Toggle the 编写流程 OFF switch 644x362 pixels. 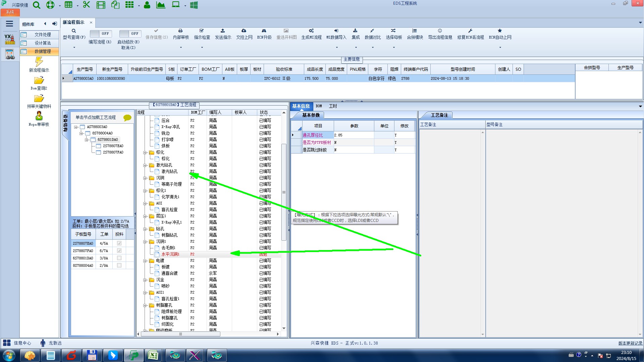100,34
